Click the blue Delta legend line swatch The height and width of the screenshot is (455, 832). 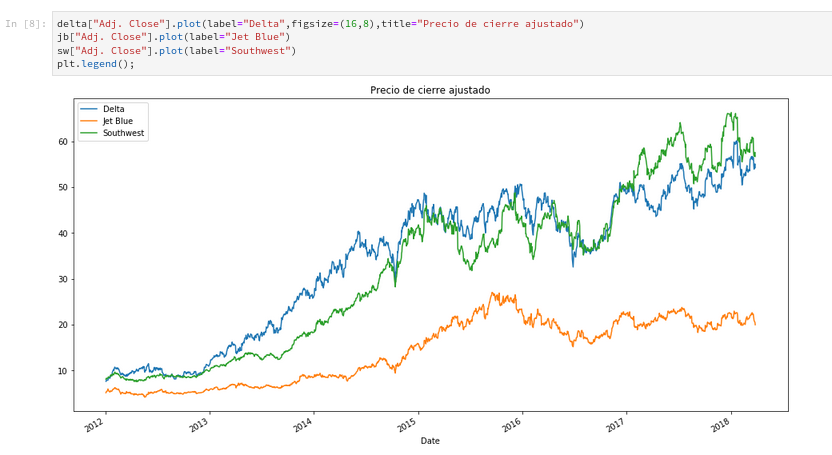[89, 109]
